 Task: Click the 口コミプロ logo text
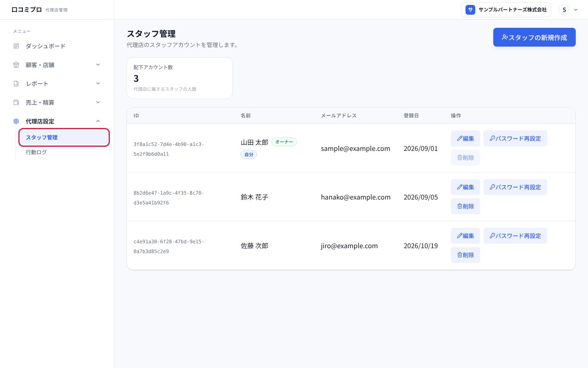(27, 10)
